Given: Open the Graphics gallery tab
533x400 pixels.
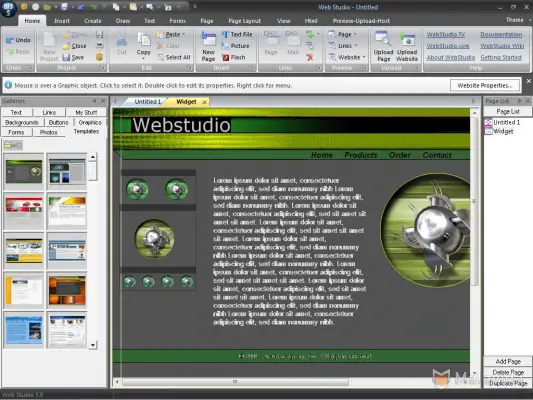Looking at the screenshot, I should 90,122.
